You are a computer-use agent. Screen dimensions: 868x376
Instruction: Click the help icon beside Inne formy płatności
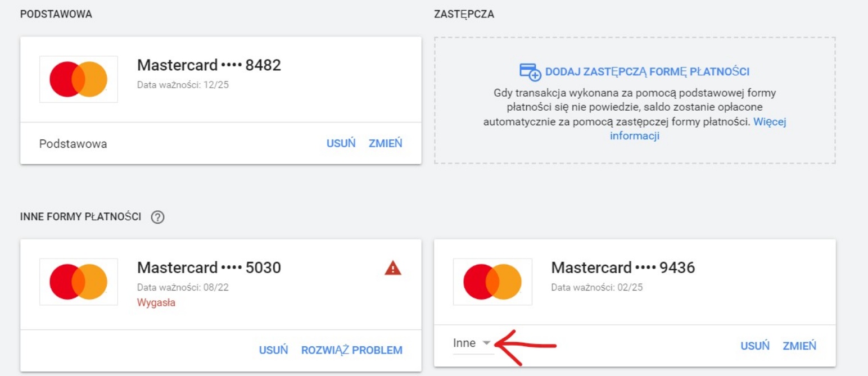click(158, 218)
